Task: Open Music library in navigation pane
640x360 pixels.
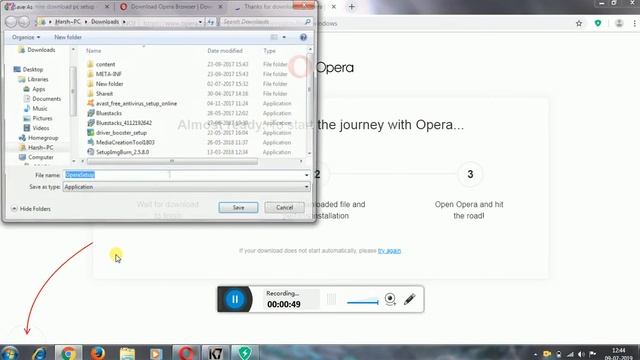Action: (x=36, y=109)
